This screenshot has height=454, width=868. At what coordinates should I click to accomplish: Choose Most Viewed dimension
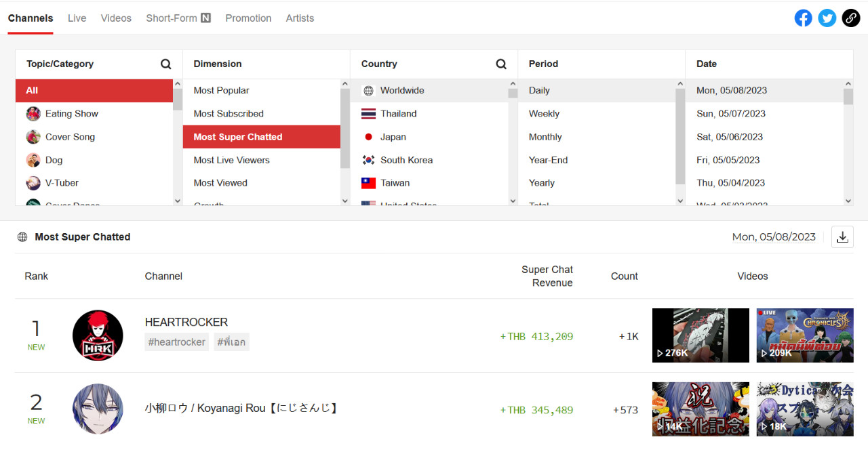tap(262, 183)
